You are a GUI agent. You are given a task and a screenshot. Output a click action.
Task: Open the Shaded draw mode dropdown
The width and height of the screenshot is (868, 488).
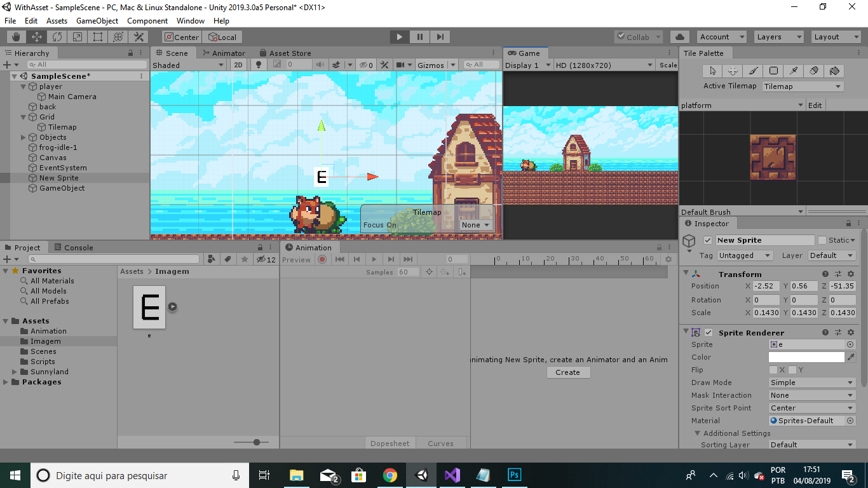point(189,65)
